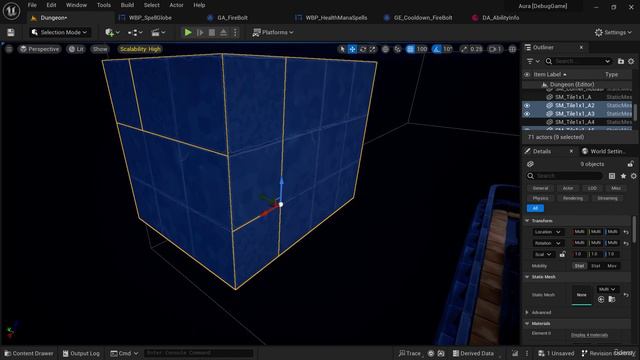Start Play In Editor with the green play button
Image resolution: width=640 pixels, height=360 pixels.
tap(188, 32)
